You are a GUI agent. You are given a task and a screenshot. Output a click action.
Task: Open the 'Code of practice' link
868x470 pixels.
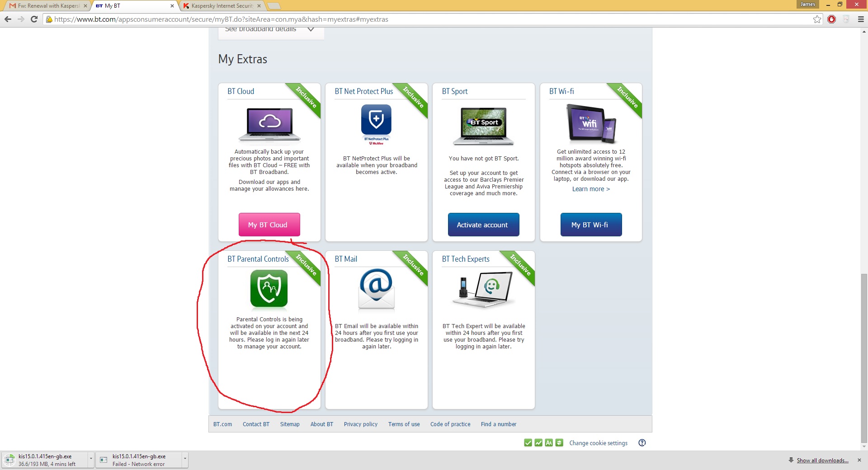tap(450, 424)
